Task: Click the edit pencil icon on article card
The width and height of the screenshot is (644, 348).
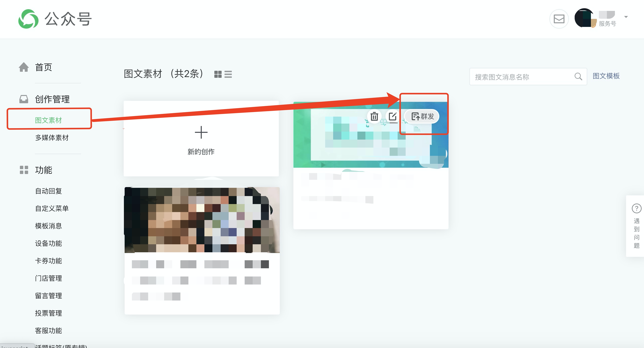Action: click(393, 116)
